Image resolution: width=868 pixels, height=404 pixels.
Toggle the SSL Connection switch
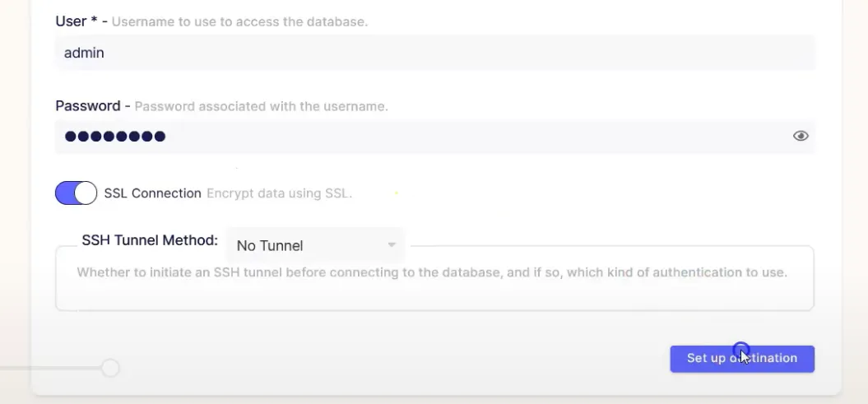click(76, 193)
